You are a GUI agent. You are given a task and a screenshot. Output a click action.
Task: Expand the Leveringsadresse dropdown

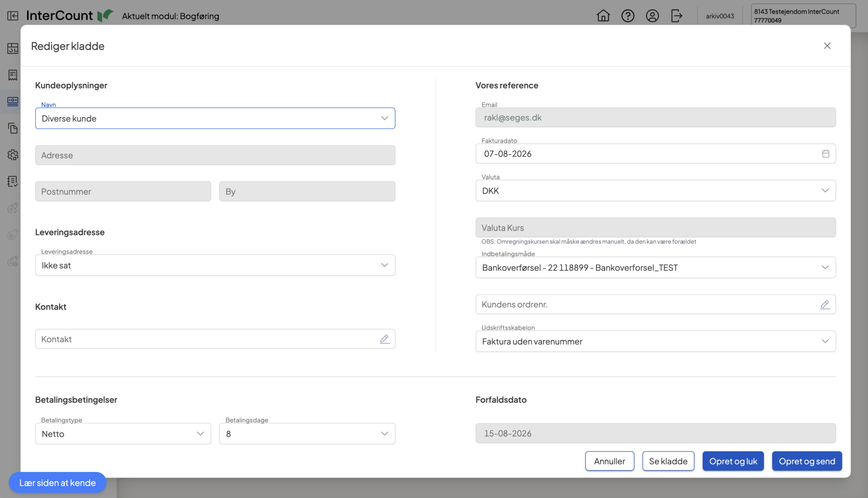click(x=215, y=265)
